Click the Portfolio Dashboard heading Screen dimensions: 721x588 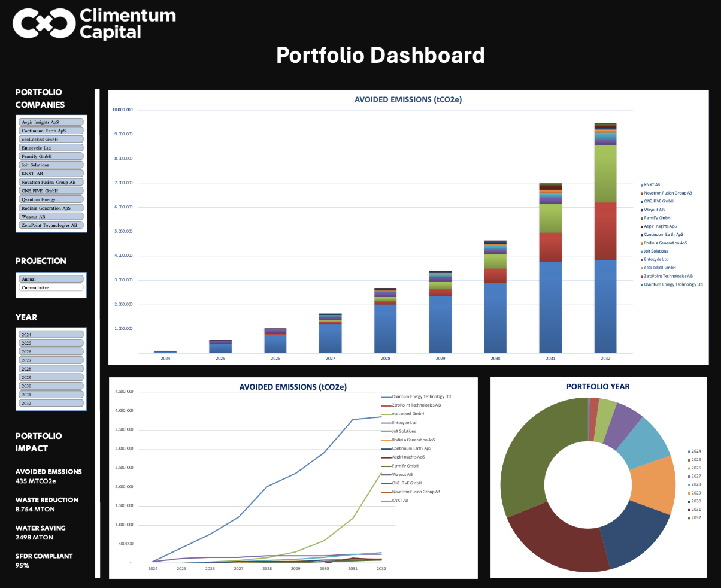coord(380,55)
